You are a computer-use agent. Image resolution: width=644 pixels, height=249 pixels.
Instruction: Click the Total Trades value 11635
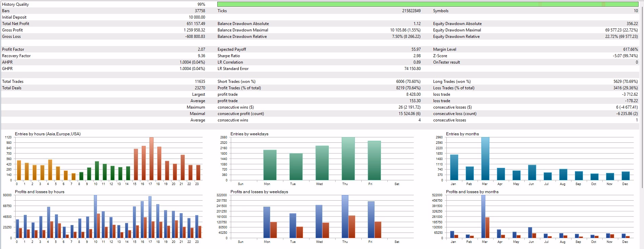[x=200, y=82]
